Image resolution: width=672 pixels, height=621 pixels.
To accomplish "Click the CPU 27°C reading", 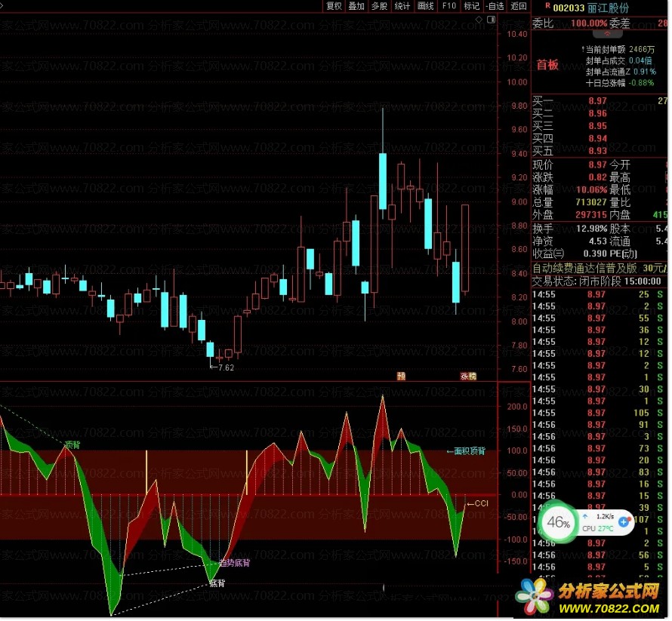I will coord(598,528).
